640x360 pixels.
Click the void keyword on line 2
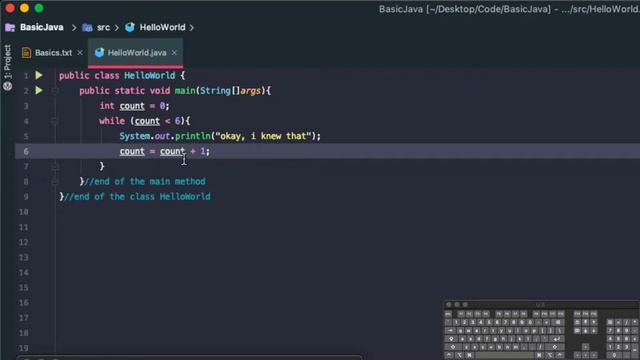[x=160, y=91]
